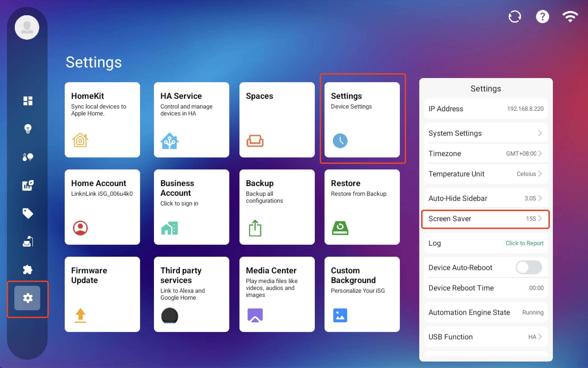Open the Custom Background tile

click(362, 294)
